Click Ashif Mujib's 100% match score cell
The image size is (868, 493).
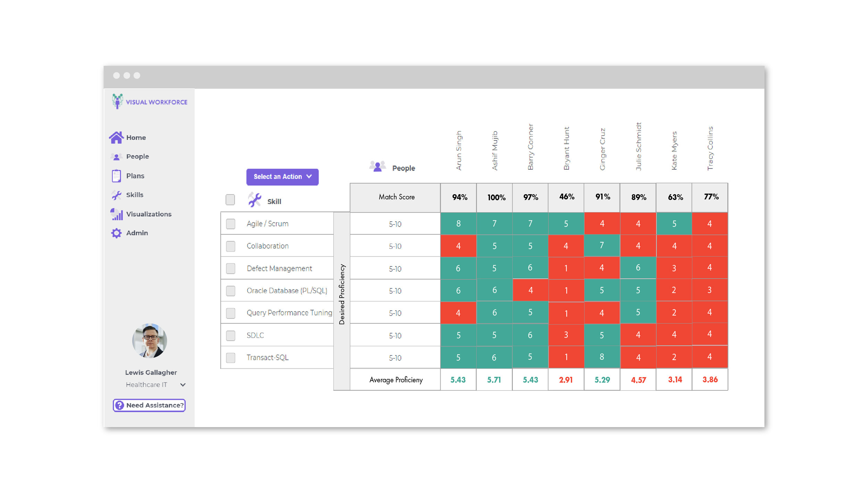(x=495, y=197)
